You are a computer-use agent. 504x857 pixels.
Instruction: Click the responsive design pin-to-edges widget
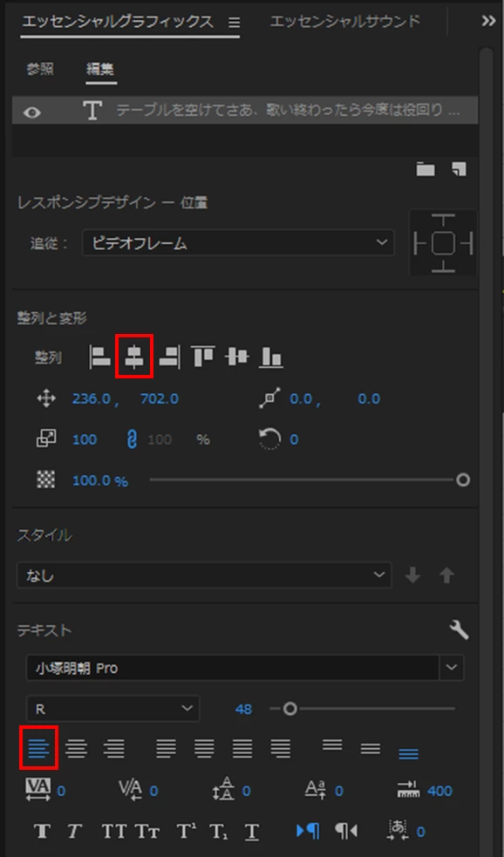click(443, 242)
